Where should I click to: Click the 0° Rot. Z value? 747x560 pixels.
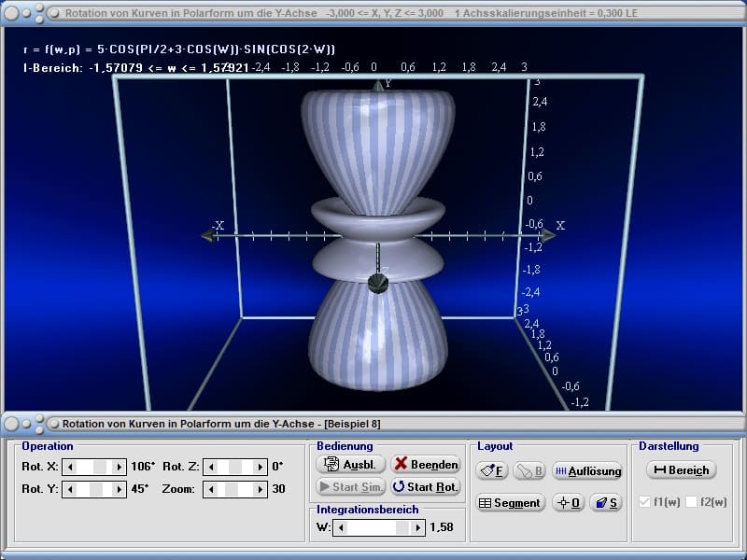[277, 466]
